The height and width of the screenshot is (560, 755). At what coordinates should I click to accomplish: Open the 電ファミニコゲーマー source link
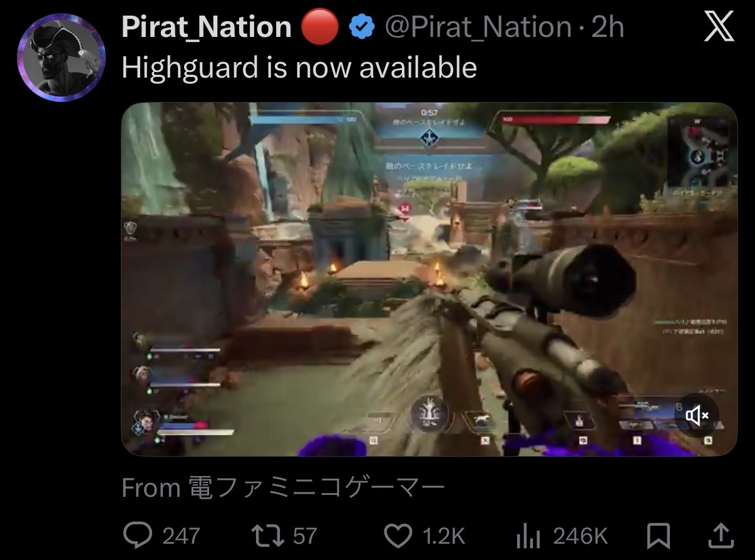pos(317,487)
